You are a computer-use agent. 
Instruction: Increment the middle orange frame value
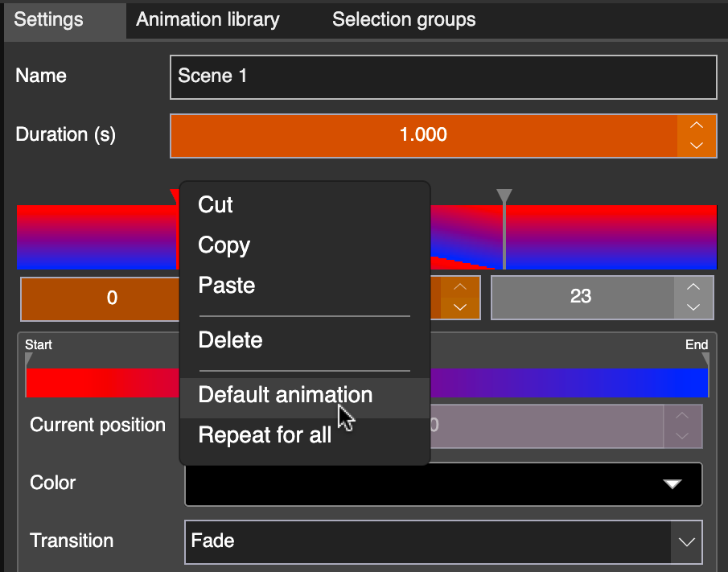pyautogui.click(x=459, y=287)
